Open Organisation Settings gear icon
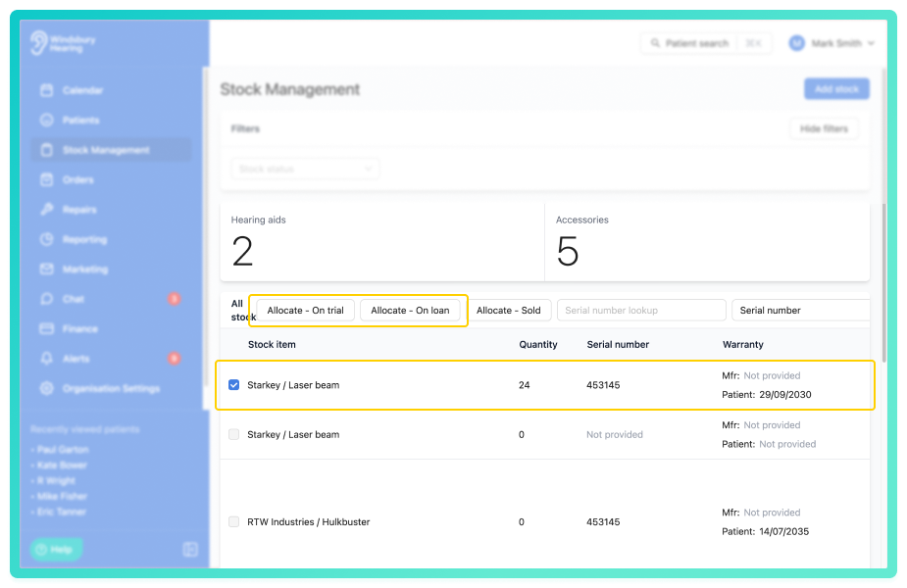The width and height of the screenshot is (907, 588). tap(47, 388)
